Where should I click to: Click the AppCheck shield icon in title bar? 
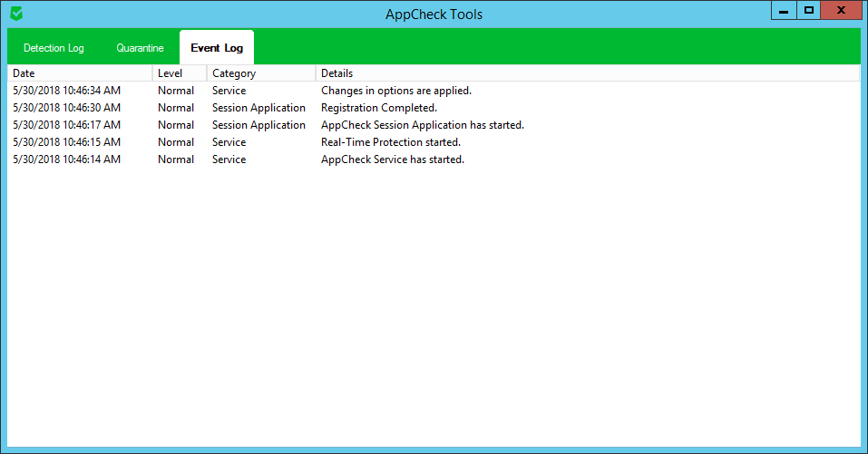pos(16,14)
